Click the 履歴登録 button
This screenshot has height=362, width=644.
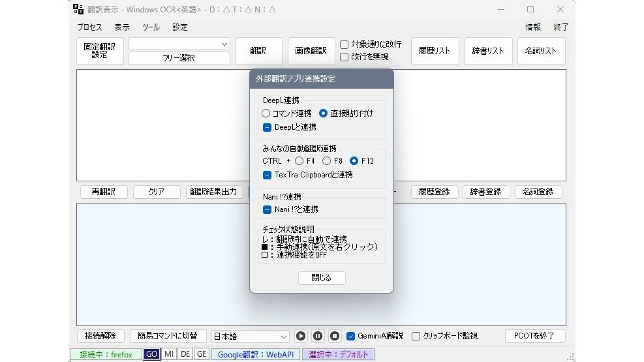pyautogui.click(x=435, y=192)
